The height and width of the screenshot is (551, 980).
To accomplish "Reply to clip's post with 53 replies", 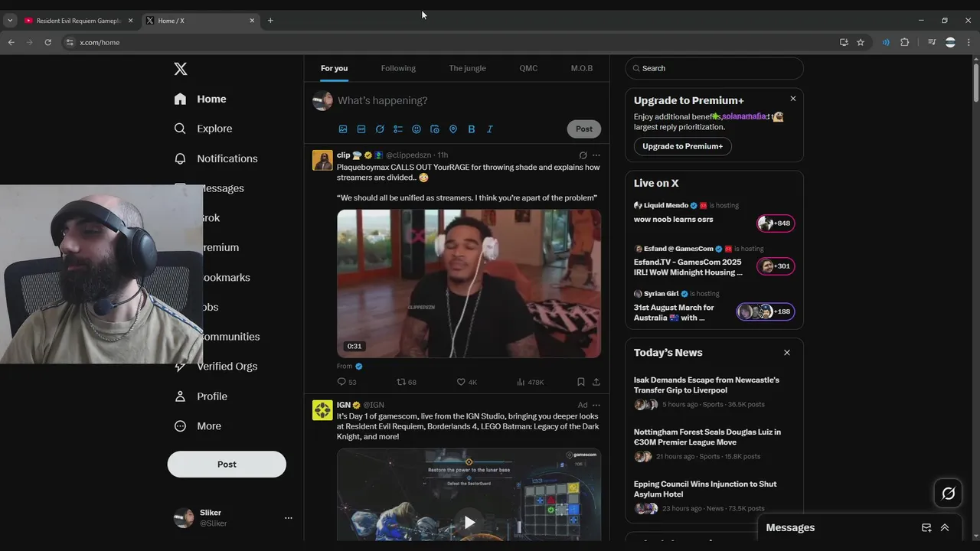I will pyautogui.click(x=347, y=382).
